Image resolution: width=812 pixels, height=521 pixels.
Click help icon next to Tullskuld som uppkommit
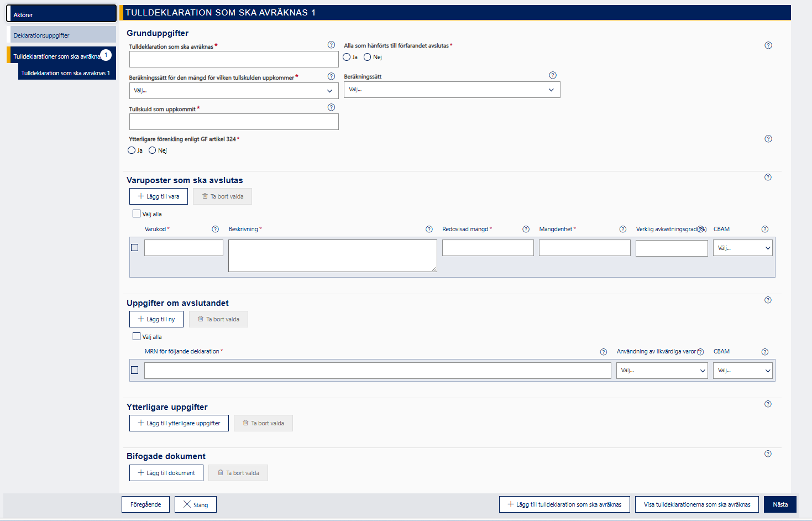coord(331,107)
